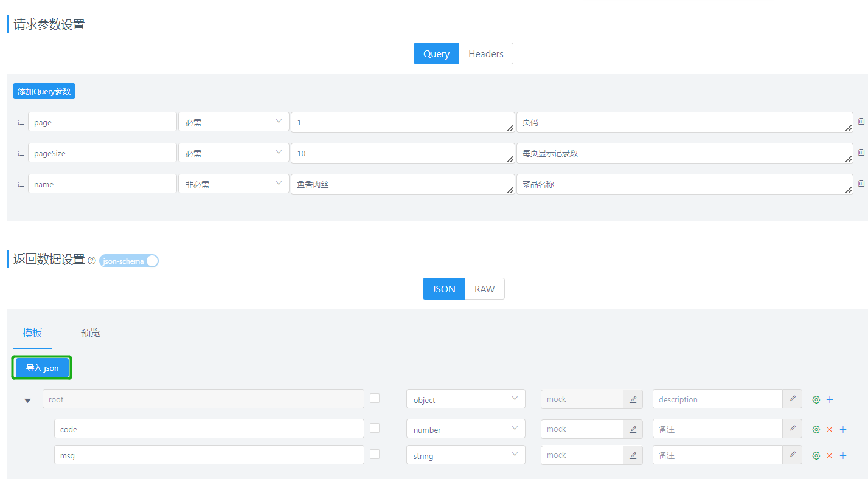Add sibling node after code field
The width and height of the screenshot is (868, 479).
point(843,430)
